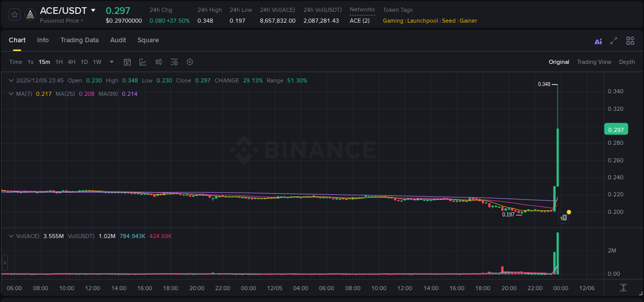This screenshot has height=302, width=644.
Task: Open the chart settings hexagon icon
Action: pos(190,62)
